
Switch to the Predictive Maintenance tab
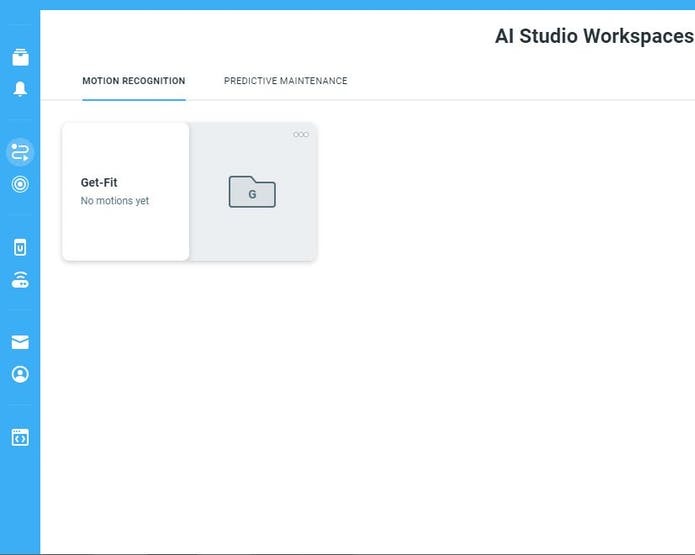[x=285, y=81]
